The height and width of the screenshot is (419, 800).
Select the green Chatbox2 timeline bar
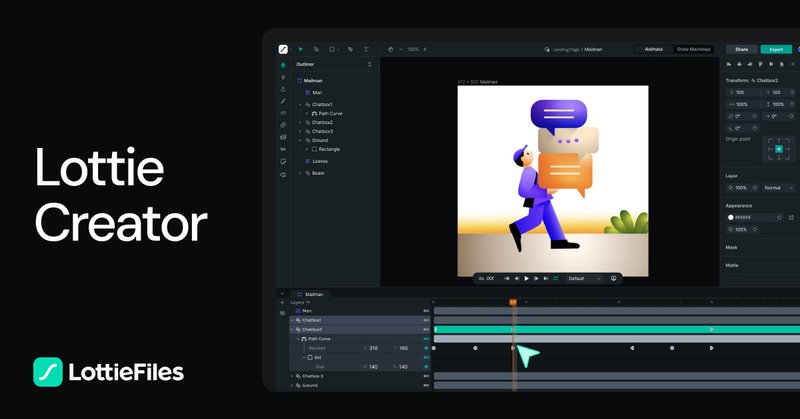pos(616,330)
